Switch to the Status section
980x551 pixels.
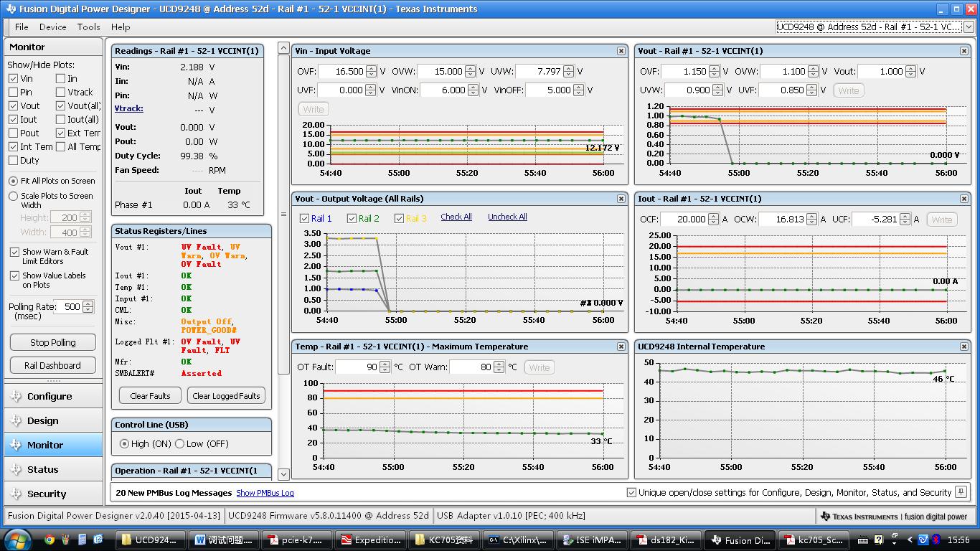tap(53, 469)
